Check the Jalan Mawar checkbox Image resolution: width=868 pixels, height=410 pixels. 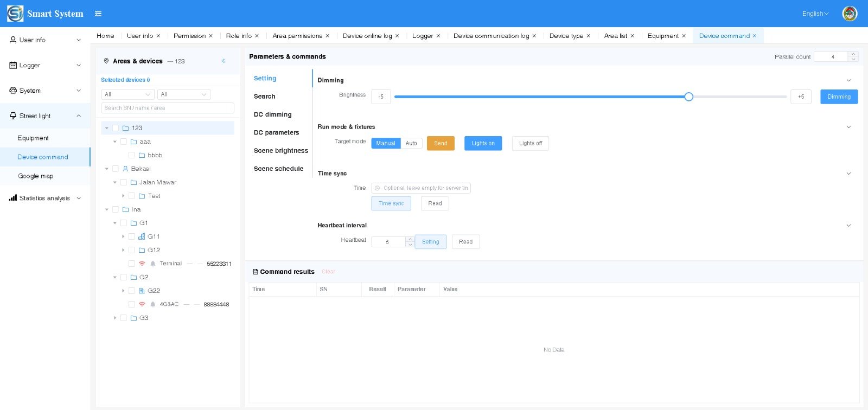pyautogui.click(x=124, y=182)
